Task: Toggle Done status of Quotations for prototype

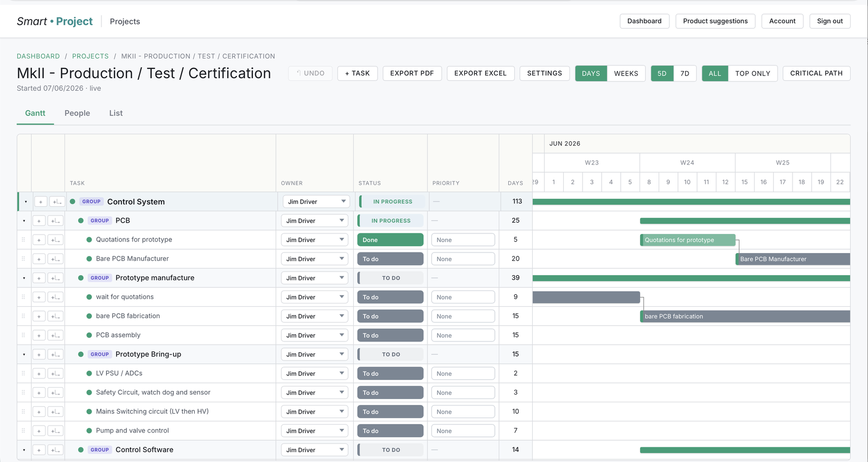Action: pos(390,240)
